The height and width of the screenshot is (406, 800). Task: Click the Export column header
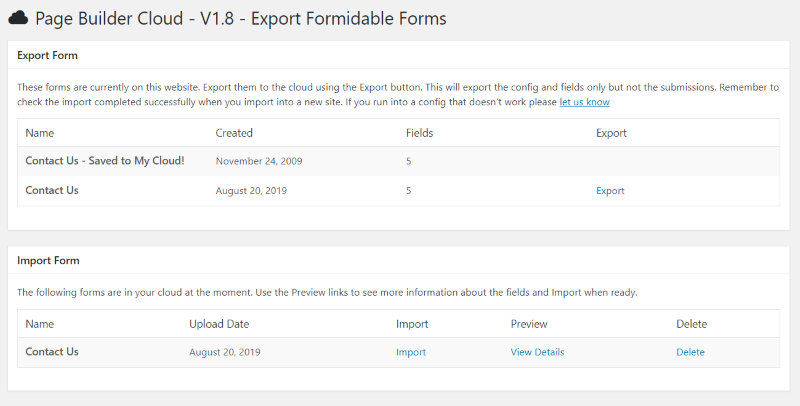click(x=611, y=133)
